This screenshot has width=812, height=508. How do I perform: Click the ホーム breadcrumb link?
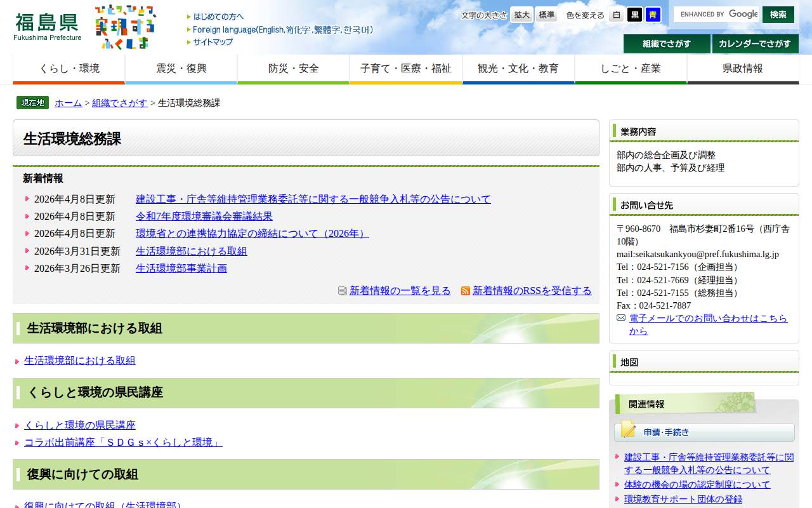click(68, 103)
